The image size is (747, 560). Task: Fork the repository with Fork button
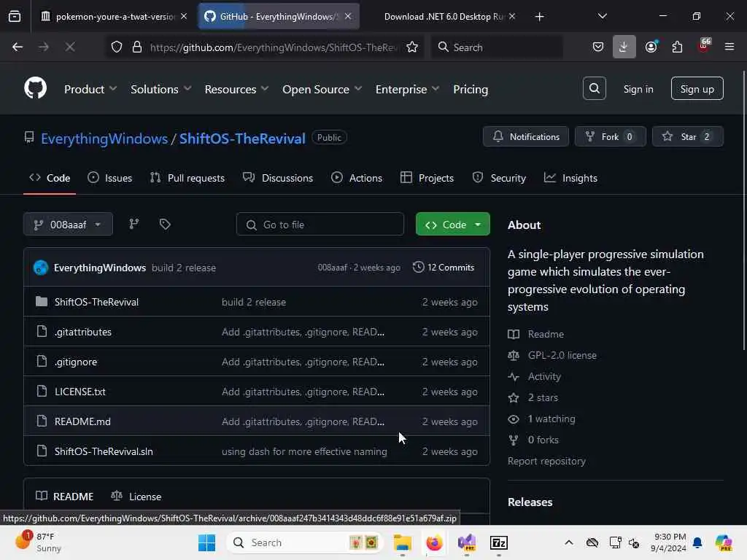tap(610, 136)
